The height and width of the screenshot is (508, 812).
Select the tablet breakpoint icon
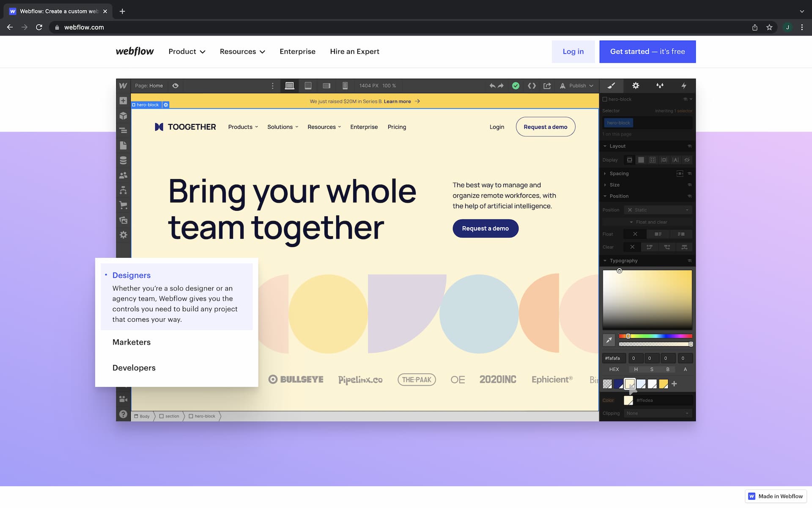308,86
